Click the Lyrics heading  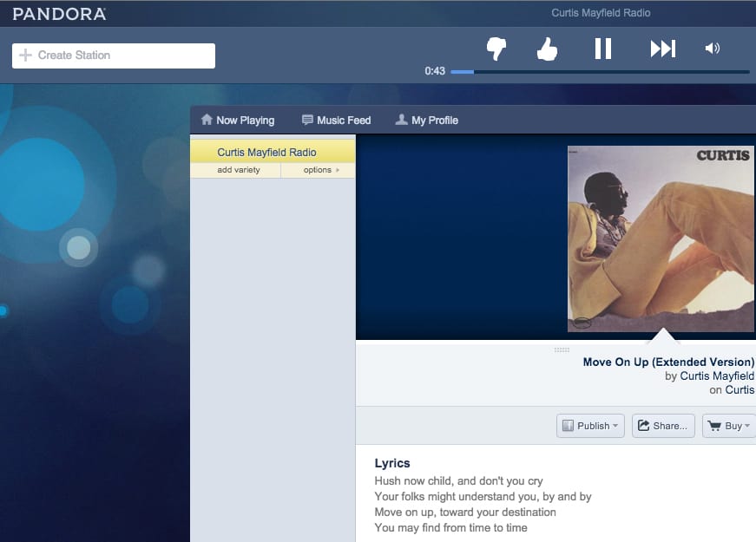[392, 463]
